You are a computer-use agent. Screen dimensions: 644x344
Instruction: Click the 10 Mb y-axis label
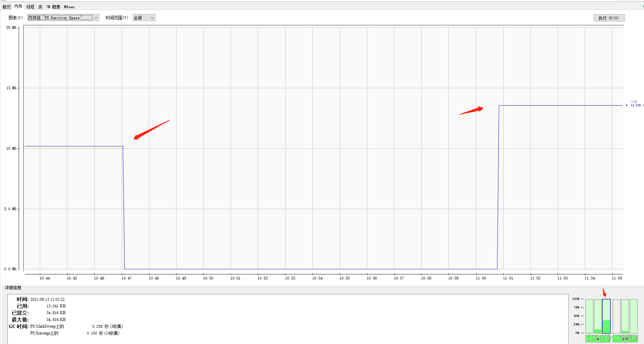tap(11, 148)
